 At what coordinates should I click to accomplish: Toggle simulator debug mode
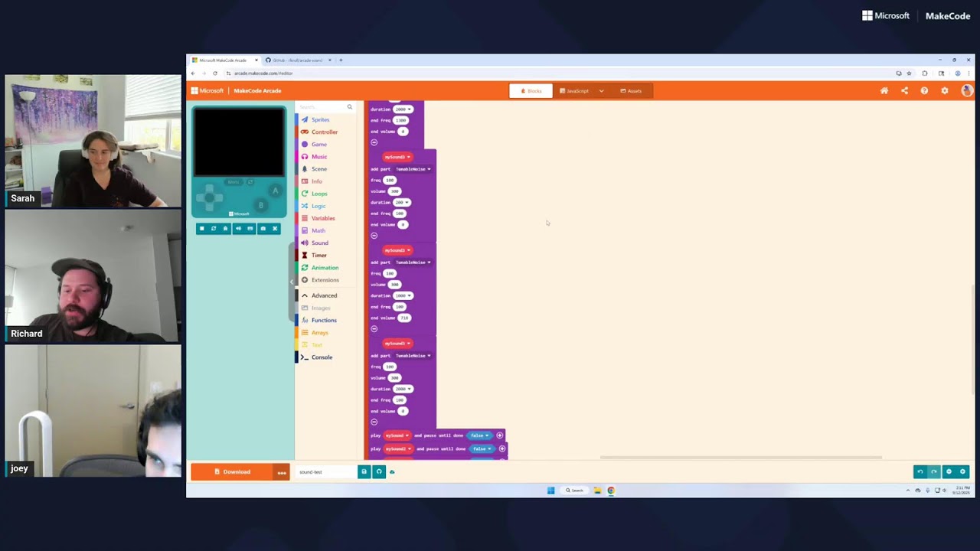[225, 228]
